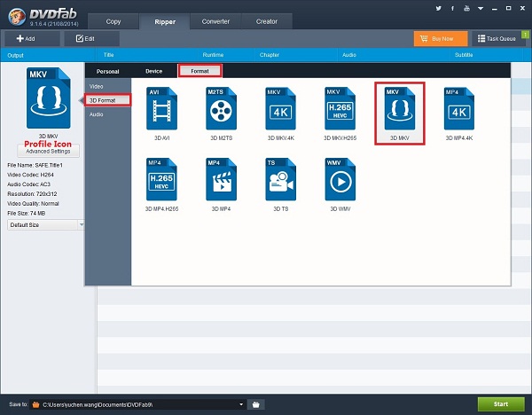Screen dimensions: 532x415
Task: Select the 3D TS camera icon
Action: point(280,179)
